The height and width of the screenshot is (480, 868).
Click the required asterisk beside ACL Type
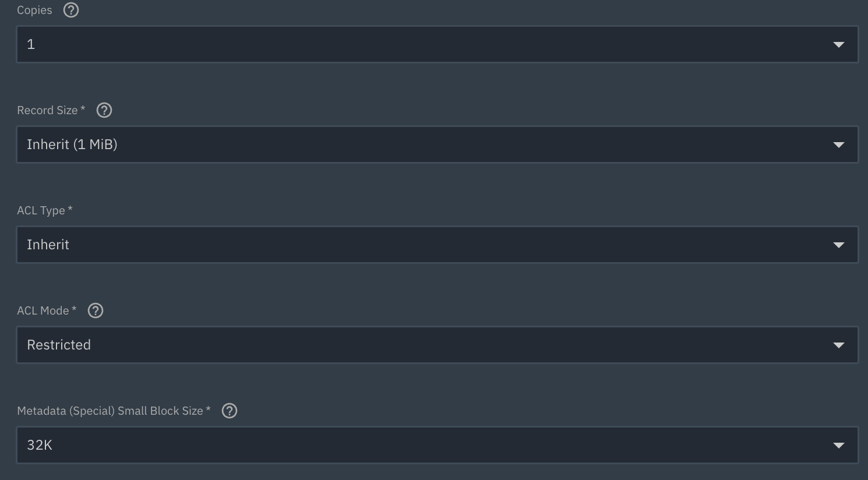pyautogui.click(x=70, y=208)
